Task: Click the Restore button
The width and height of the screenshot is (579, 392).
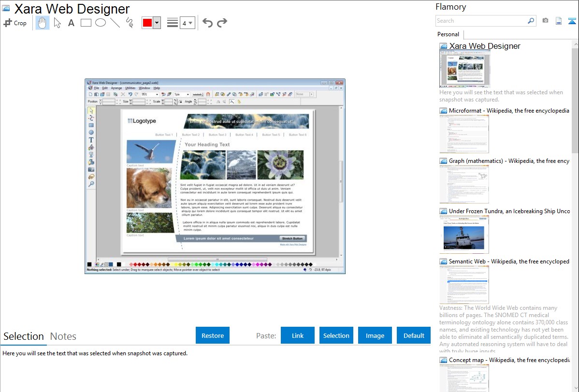Action: coord(213,335)
